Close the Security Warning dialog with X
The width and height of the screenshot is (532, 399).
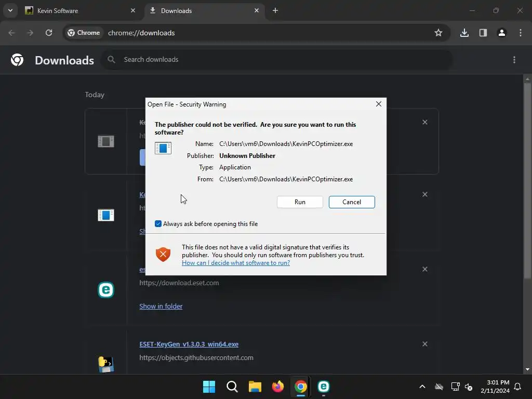point(379,104)
